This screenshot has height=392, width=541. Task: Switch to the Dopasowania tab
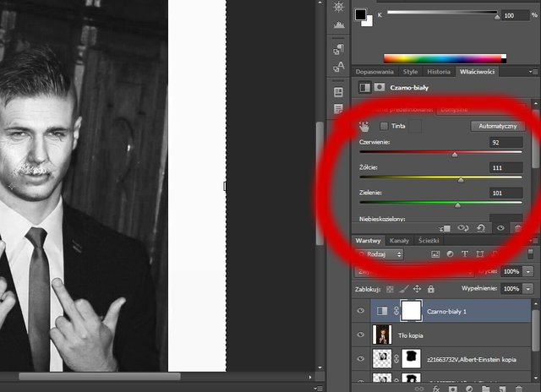pos(374,72)
